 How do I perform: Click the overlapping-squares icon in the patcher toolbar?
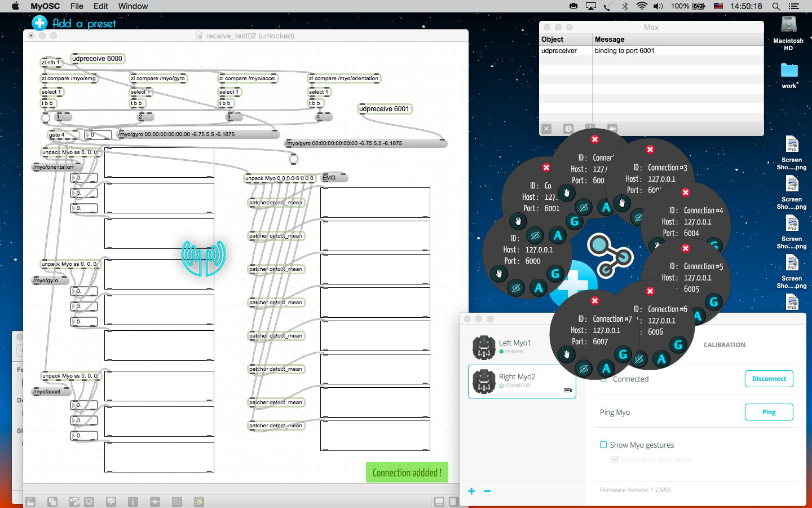[x=52, y=501]
